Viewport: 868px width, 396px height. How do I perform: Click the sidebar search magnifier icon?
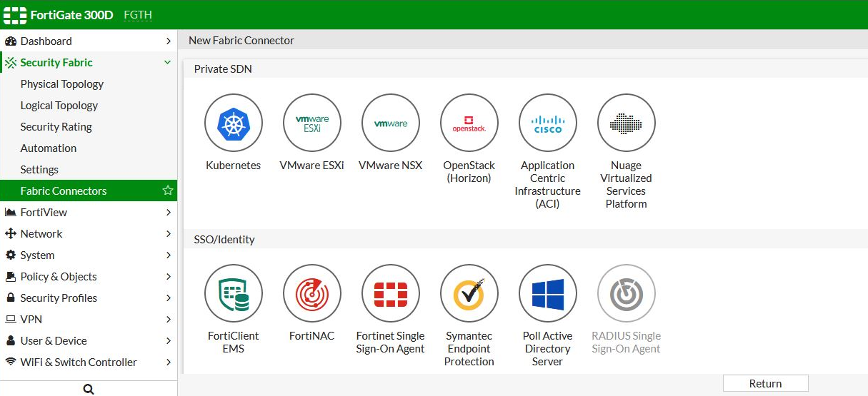tap(89, 389)
